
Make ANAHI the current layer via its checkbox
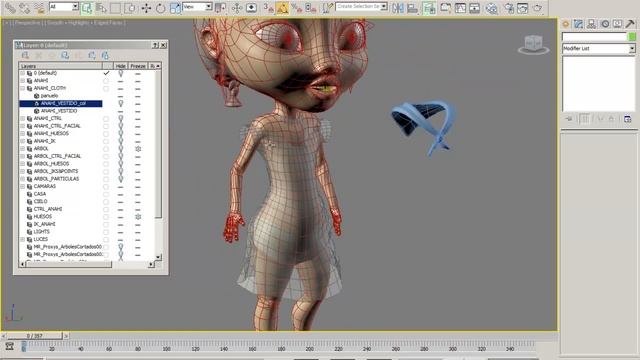pyautogui.click(x=106, y=81)
